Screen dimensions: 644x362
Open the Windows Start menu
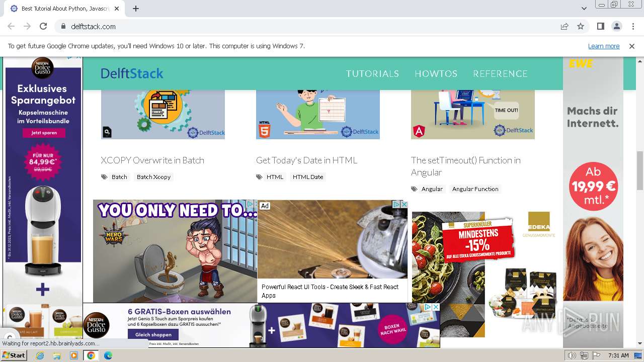click(x=14, y=355)
